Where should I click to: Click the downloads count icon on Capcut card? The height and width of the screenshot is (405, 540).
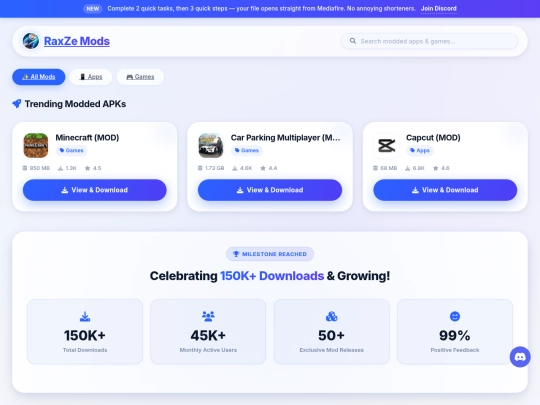pos(407,168)
